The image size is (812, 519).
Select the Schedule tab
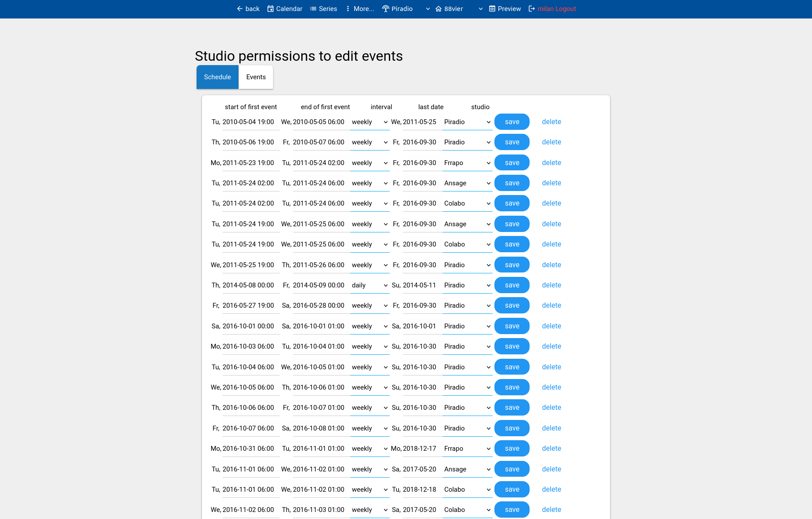pos(217,77)
